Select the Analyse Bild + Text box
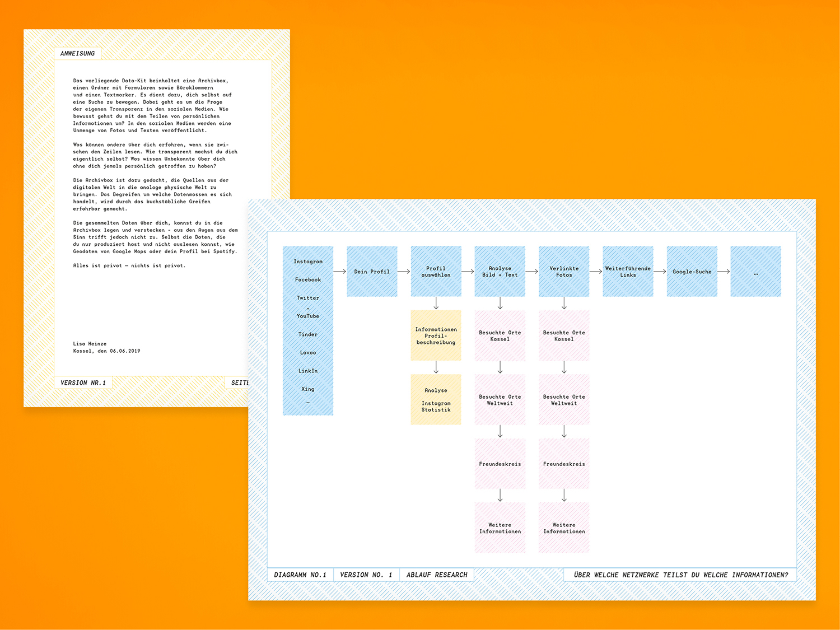The width and height of the screenshot is (840, 630). click(500, 272)
